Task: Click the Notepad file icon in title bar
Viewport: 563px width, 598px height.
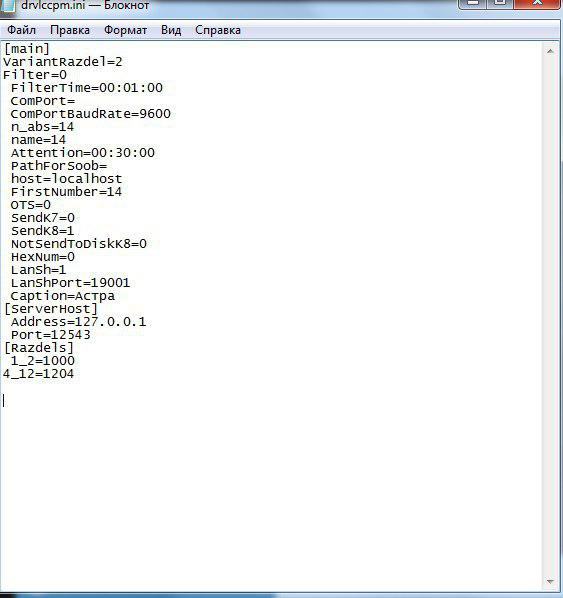Action: pos(8,6)
